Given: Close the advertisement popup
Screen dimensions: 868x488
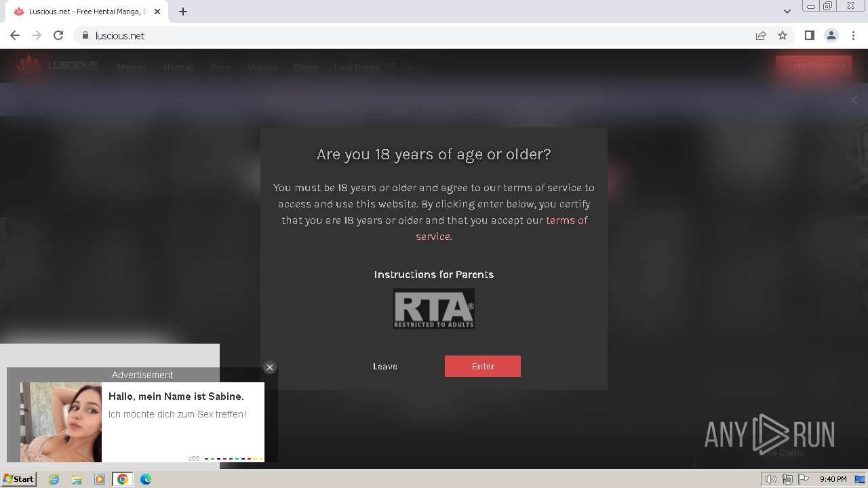Looking at the screenshot, I should [x=270, y=367].
